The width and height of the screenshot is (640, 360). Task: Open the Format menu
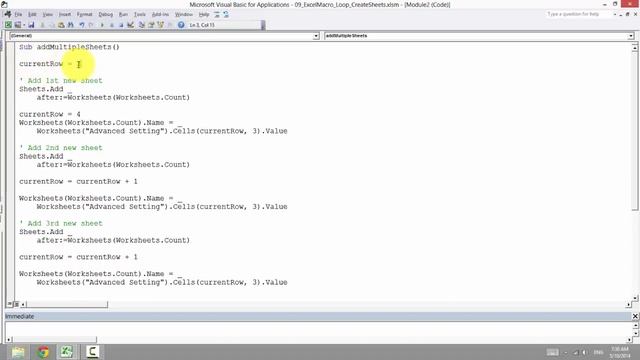(x=84, y=14)
